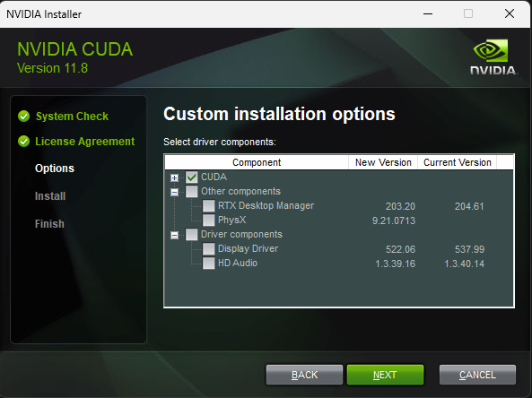Collapse the Other components node

[x=174, y=192]
